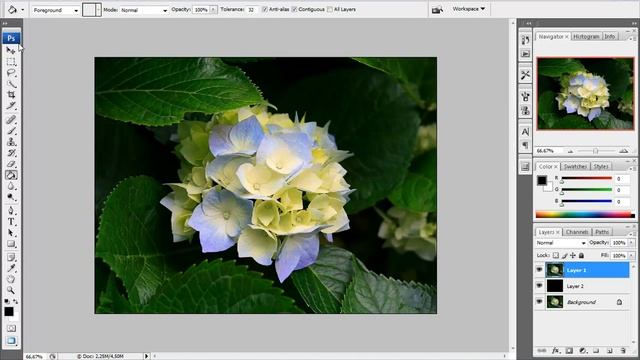640x360 pixels.
Task: Select the Crop tool
Action: click(x=11, y=95)
